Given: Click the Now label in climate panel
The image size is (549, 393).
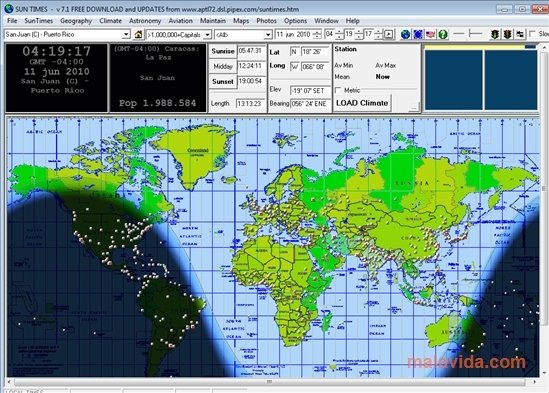Looking at the screenshot, I should [382, 76].
